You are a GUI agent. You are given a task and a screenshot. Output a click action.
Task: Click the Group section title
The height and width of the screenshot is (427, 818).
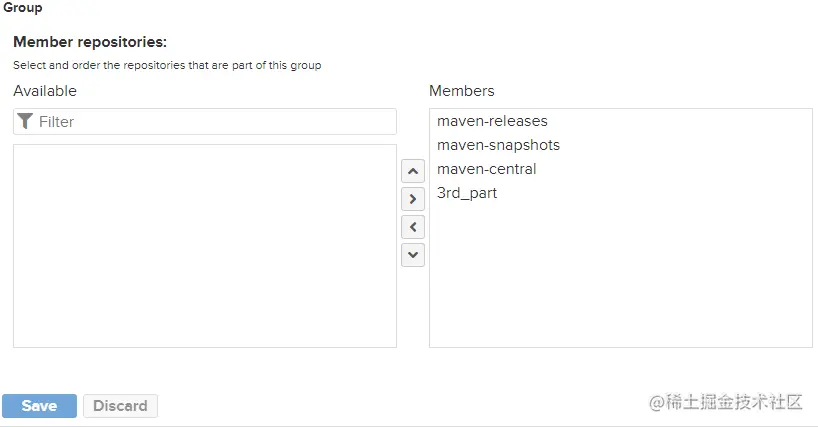pos(22,7)
